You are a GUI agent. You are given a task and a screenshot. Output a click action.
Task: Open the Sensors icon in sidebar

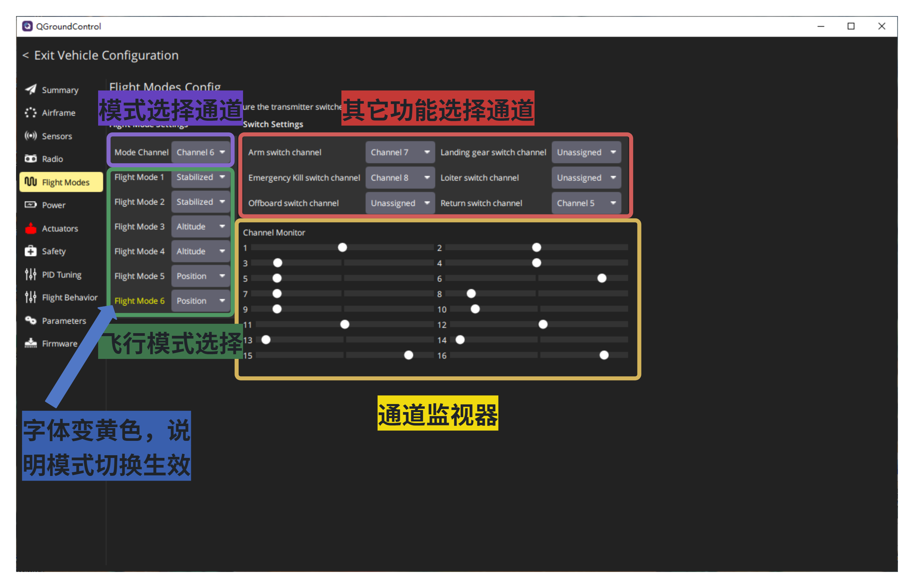coord(30,135)
